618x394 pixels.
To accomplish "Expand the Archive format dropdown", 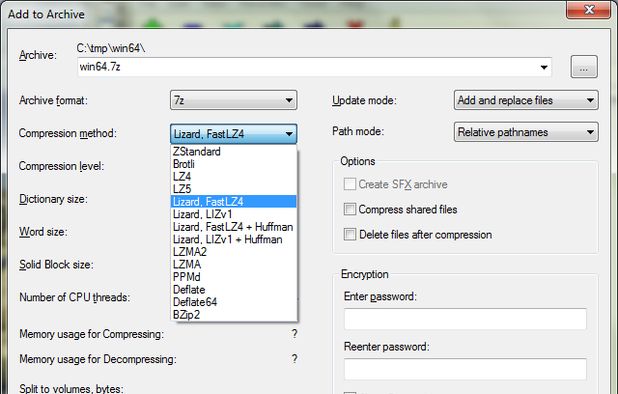I will (x=233, y=100).
